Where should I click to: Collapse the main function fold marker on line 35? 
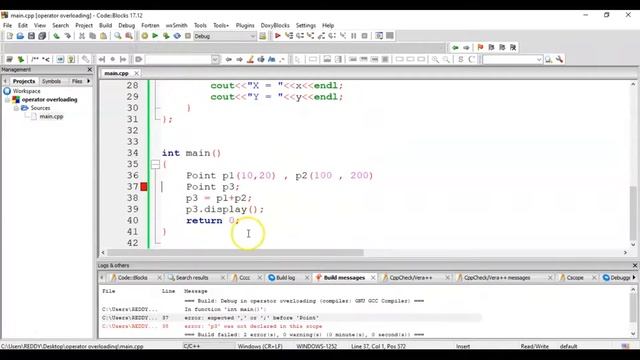(x=155, y=164)
